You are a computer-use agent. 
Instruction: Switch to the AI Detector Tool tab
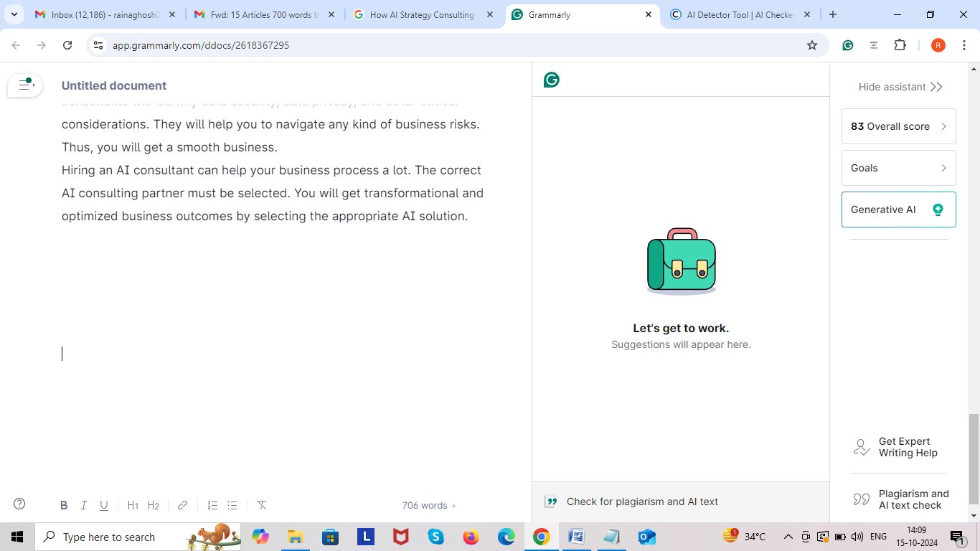coord(739,14)
